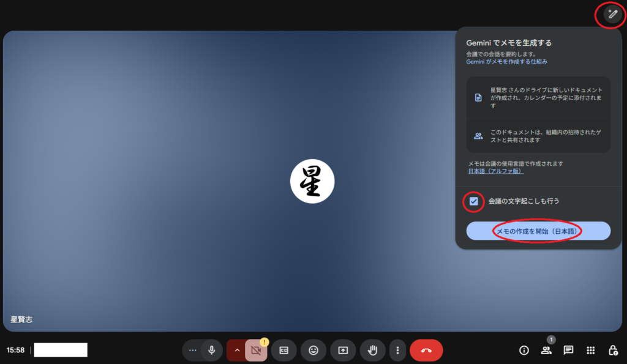
Task: Open host controls lock icon
Action: pos(613,351)
